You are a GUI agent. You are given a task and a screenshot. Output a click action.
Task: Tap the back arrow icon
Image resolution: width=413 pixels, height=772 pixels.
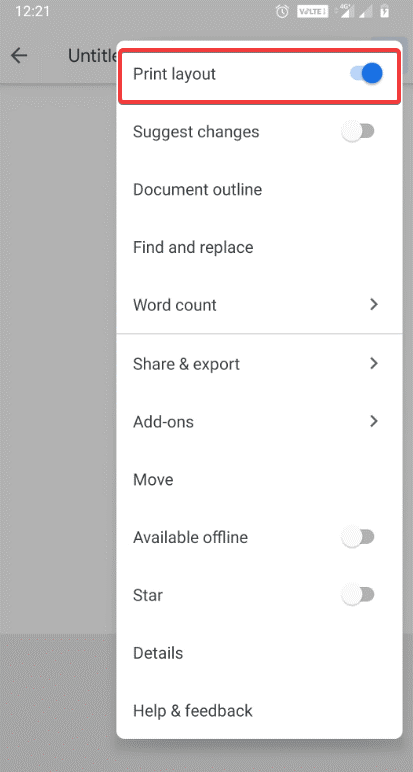click(x=19, y=56)
